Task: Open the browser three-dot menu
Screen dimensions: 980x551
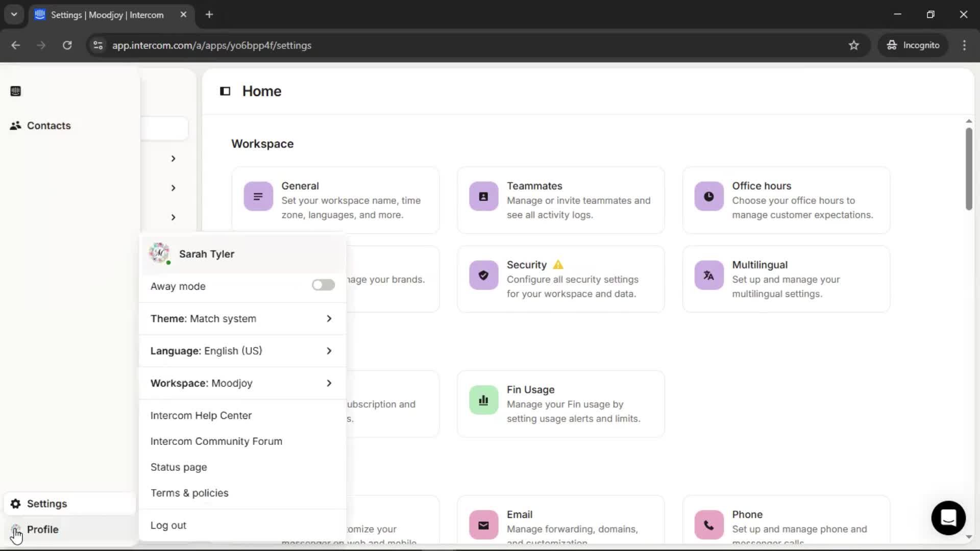Action: point(964,45)
